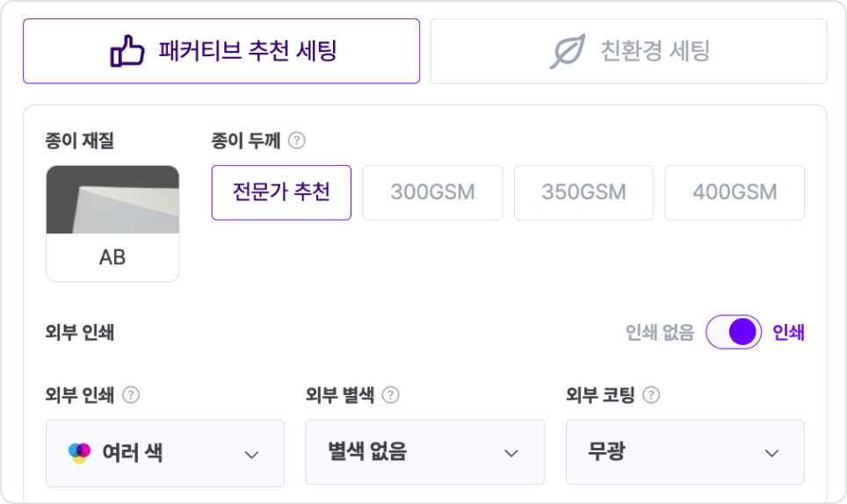Open the help tooltip for 외부 별색
This screenshot has width=847, height=504.
[391, 395]
